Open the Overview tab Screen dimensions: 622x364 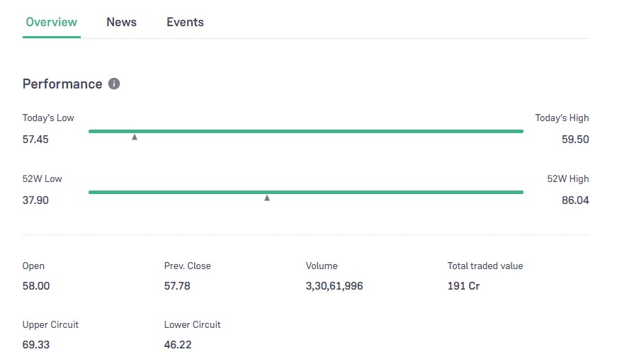(51, 22)
